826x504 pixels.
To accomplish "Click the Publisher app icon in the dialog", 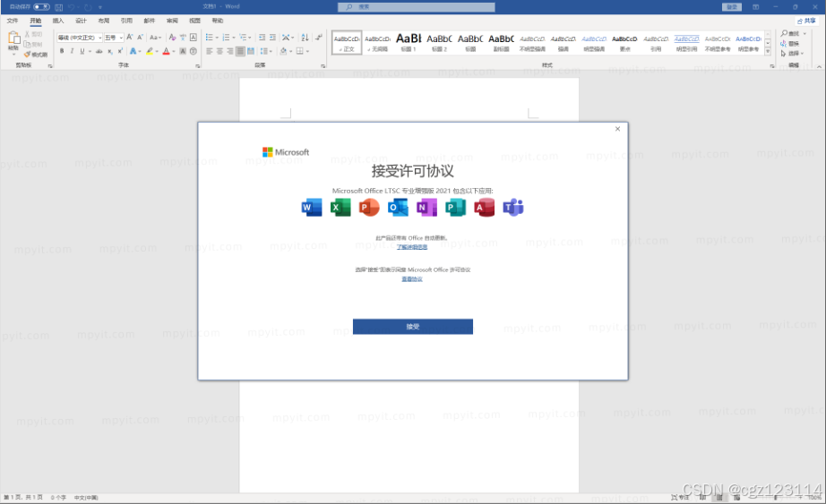I will [455, 208].
